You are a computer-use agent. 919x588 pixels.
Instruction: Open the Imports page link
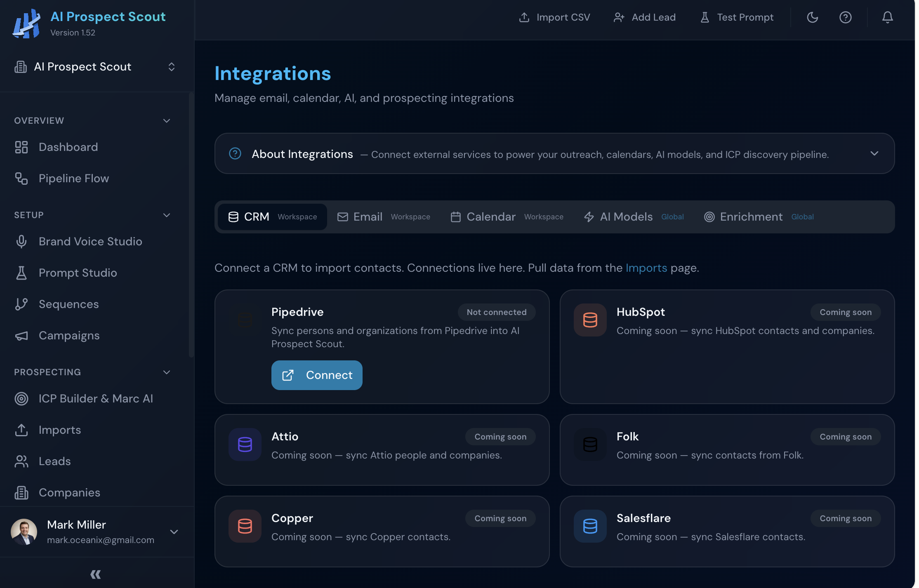click(x=646, y=268)
